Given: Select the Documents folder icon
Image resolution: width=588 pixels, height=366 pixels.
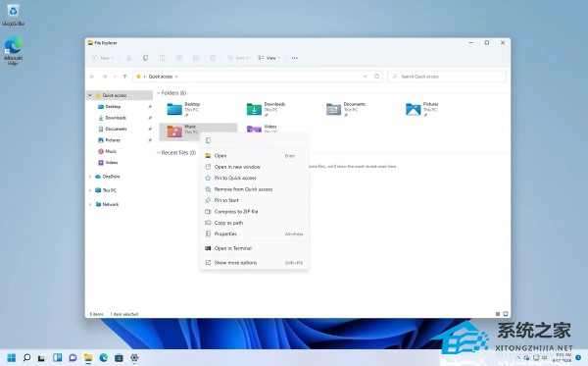Looking at the screenshot, I should coord(334,109).
